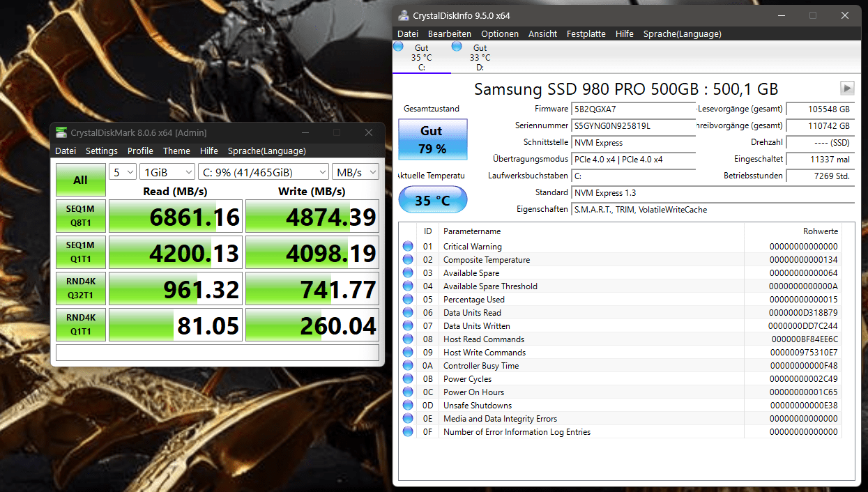Click the Gut 79 % health status button
Screen dimensions: 868x492
click(432, 139)
